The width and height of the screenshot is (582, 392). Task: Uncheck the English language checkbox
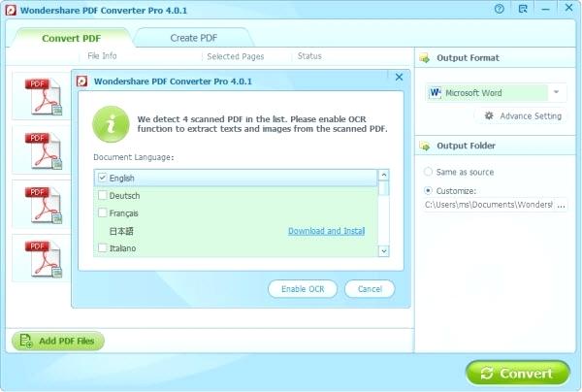click(x=103, y=178)
